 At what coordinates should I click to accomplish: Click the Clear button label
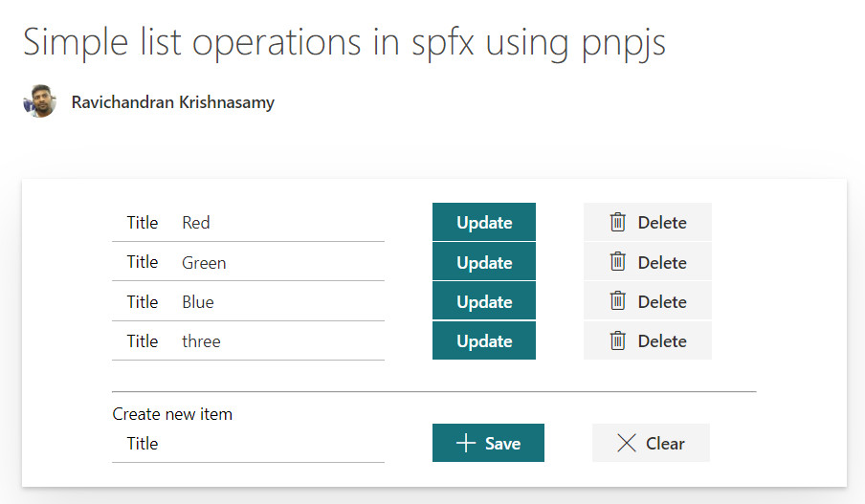coord(665,443)
